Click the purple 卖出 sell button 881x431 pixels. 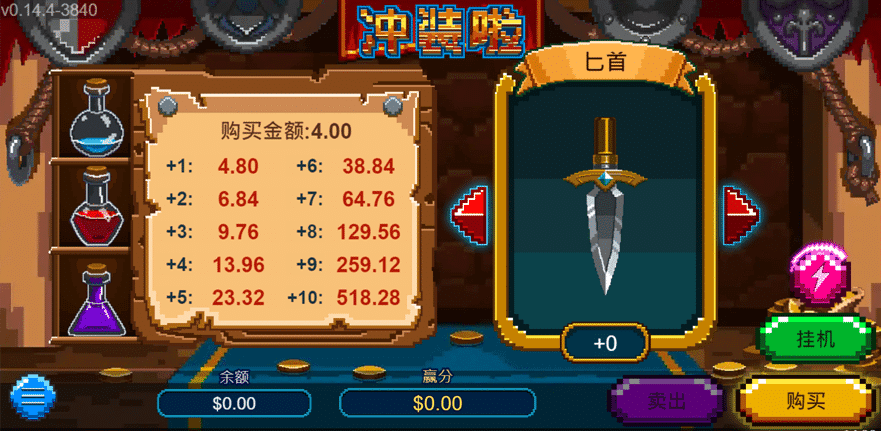pyautogui.click(x=666, y=401)
